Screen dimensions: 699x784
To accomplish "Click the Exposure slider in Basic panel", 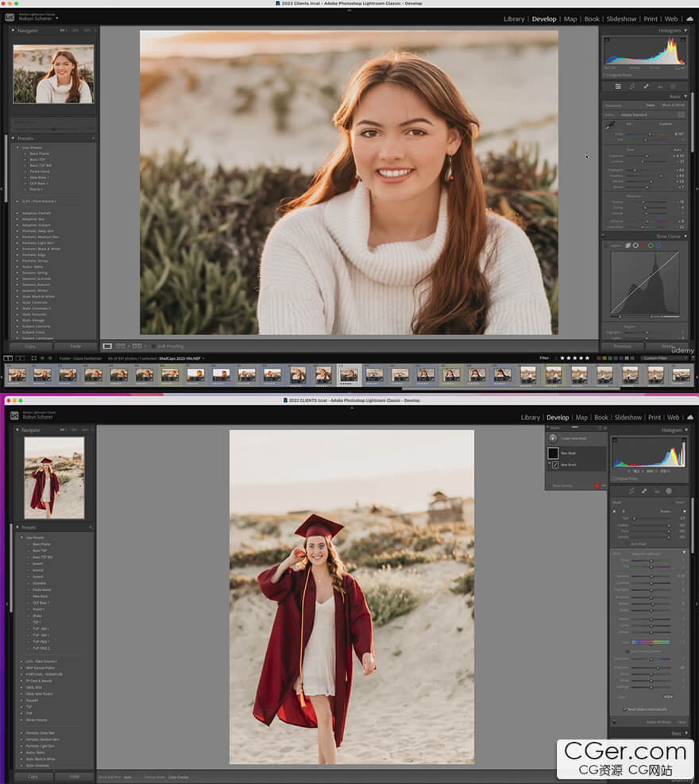I will [x=647, y=156].
